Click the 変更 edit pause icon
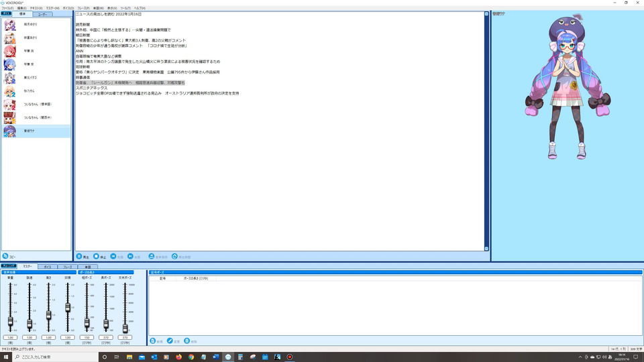 (170, 341)
